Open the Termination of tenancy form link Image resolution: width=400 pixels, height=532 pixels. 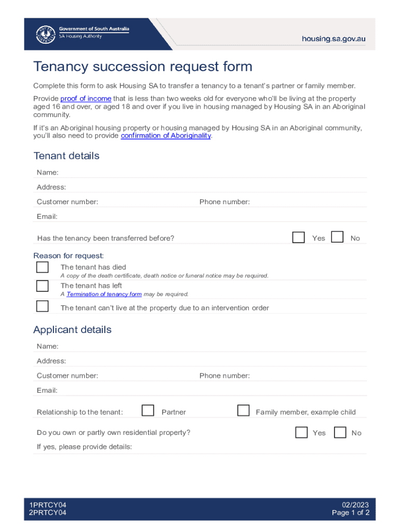[x=104, y=294]
